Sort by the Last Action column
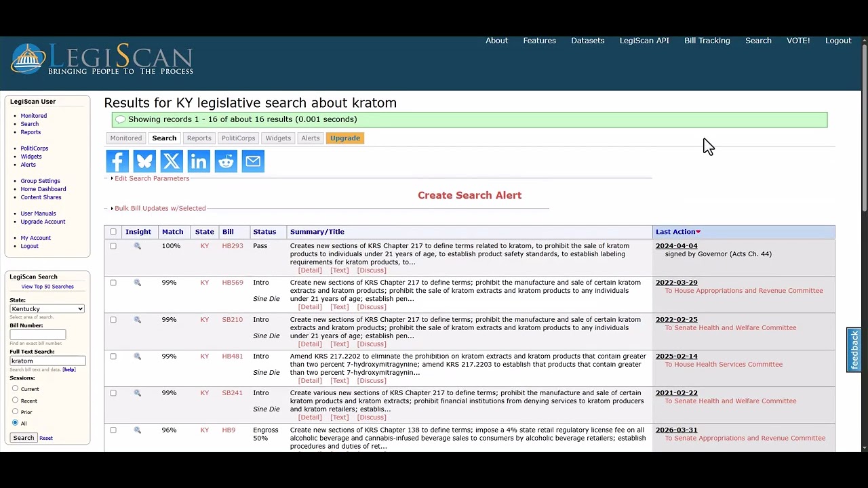This screenshot has width=868, height=488. click(678, 232)
